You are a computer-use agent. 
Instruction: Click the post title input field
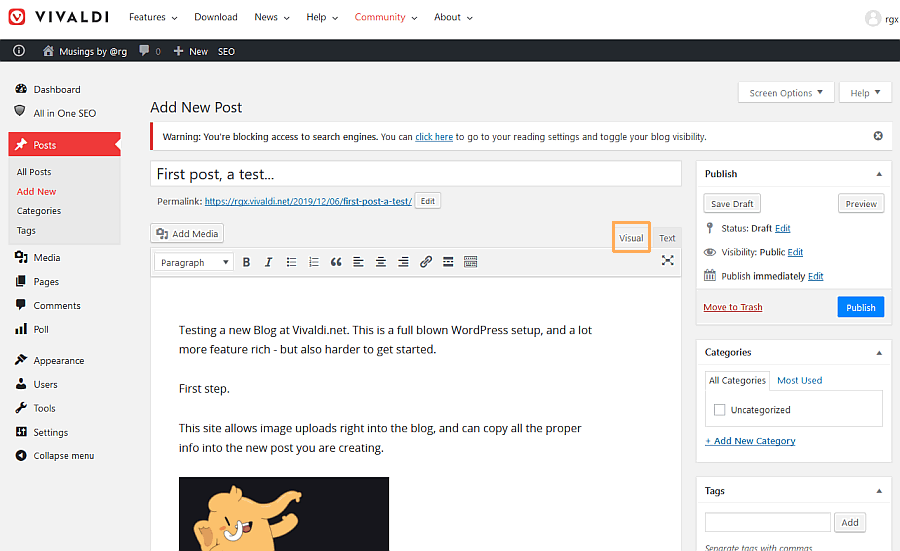coord(415,174)
